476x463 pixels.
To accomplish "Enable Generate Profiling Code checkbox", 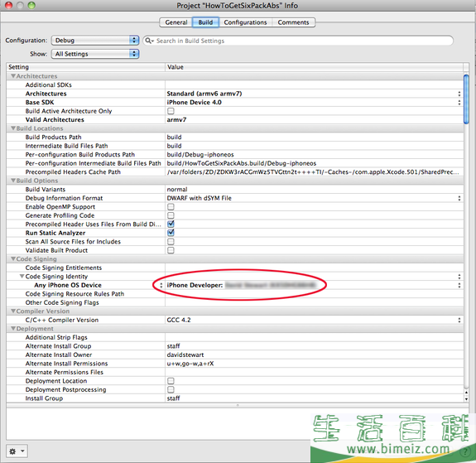I will [x=171, y=215].
